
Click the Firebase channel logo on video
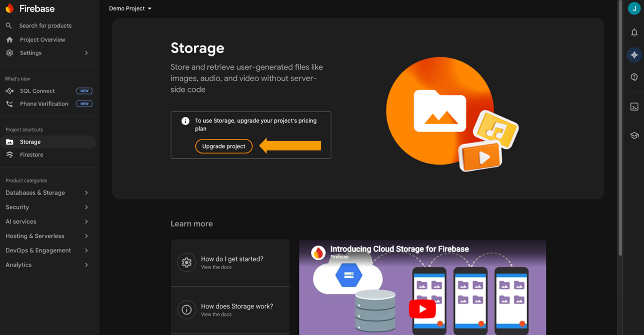[318, 253]
